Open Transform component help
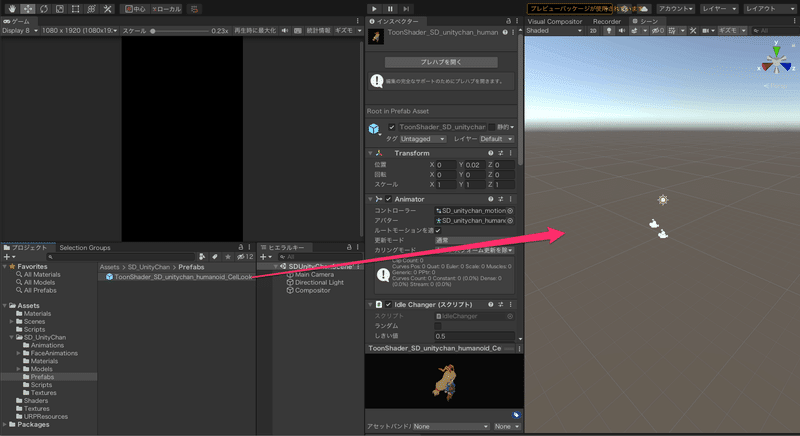Viewport: 800px width, 436px height. [490, 153]
